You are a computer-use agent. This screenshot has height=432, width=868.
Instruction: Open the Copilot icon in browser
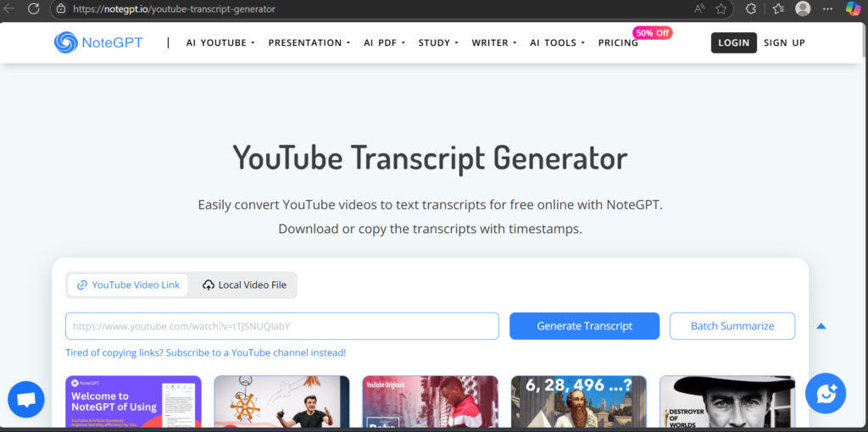point(853,8)
